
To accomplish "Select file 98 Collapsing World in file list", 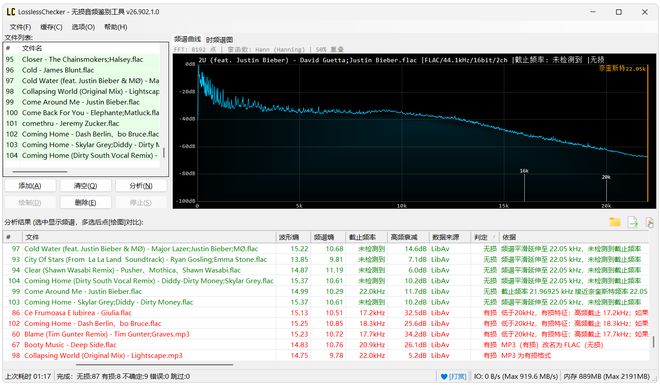I will (x=82, y=91).
